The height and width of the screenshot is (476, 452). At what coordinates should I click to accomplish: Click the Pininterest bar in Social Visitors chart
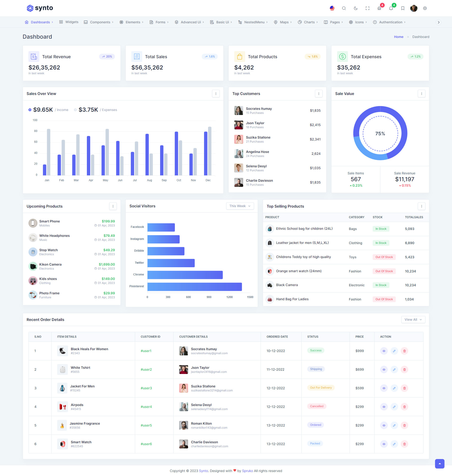194,287
